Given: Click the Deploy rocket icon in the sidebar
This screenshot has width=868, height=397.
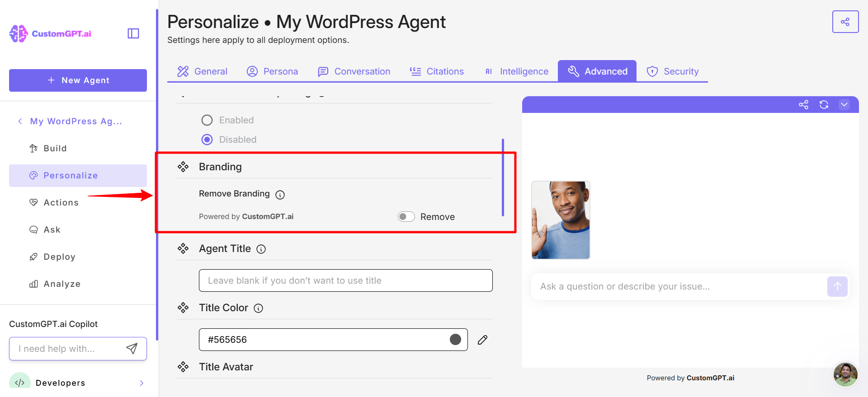Looking at the screenshot, I should 33,257.
